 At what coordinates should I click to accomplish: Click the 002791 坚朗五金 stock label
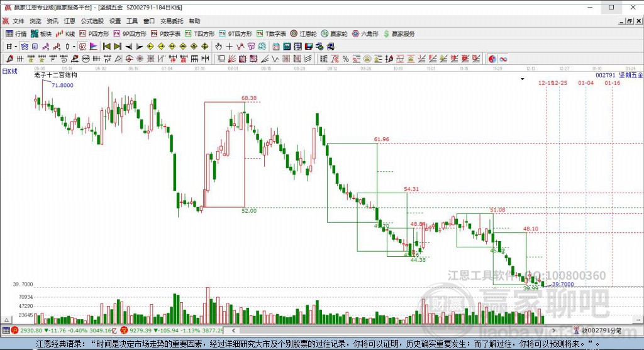click(x=619, y=76)
